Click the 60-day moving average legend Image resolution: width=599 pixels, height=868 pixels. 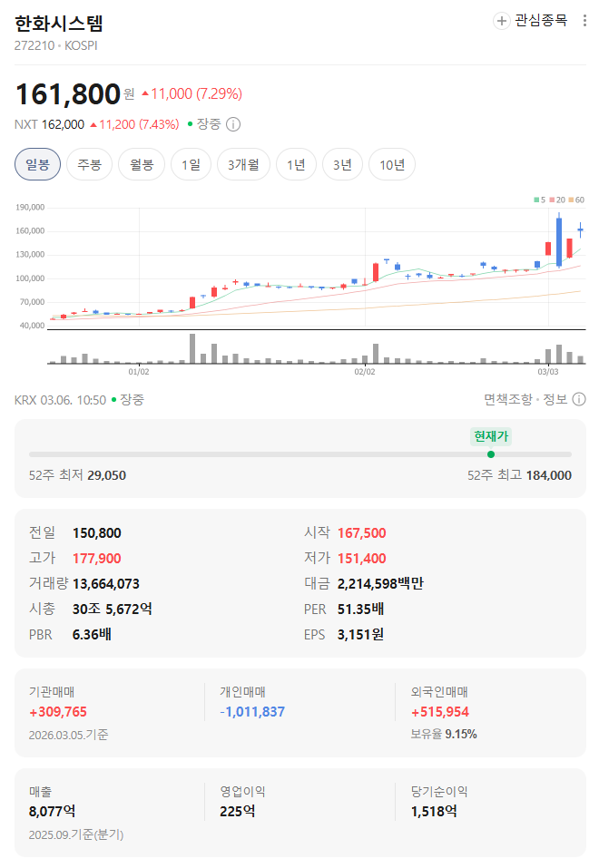pyautogui.click(x=576, y=200)
